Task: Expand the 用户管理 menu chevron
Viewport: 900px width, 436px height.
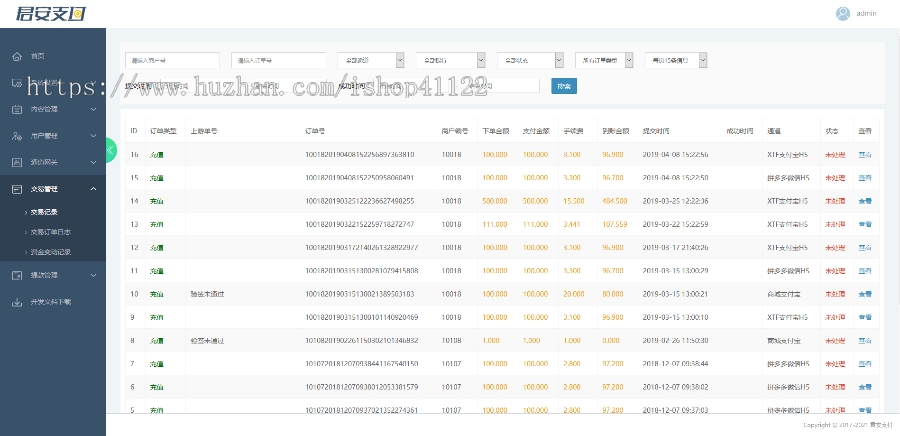Action: click(94, 136)
